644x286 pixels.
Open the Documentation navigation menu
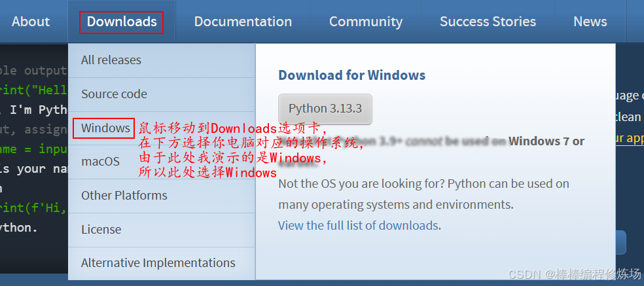(243, 22)
